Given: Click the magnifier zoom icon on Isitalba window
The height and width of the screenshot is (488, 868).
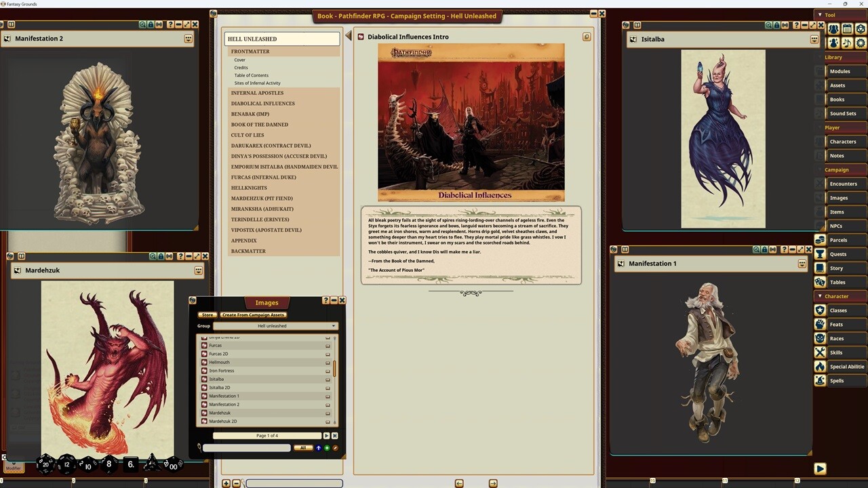Looking at the screenshot, I should pos(768,24).
